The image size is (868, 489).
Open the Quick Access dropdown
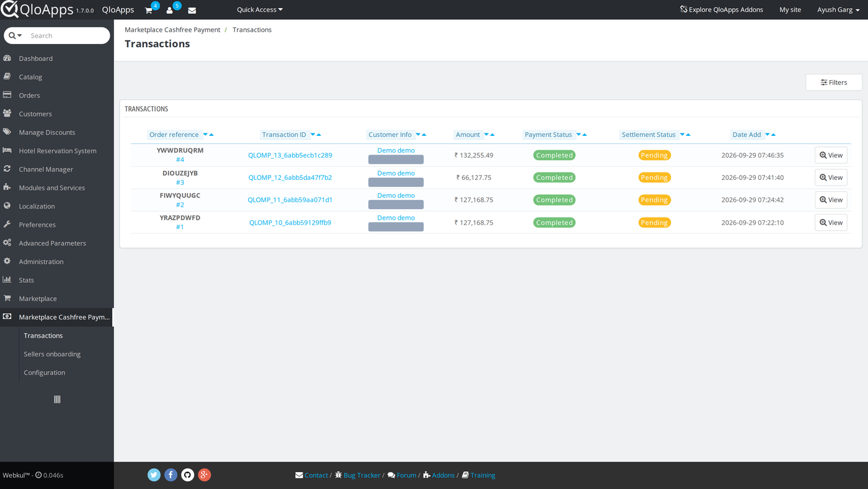click(260, 10)
